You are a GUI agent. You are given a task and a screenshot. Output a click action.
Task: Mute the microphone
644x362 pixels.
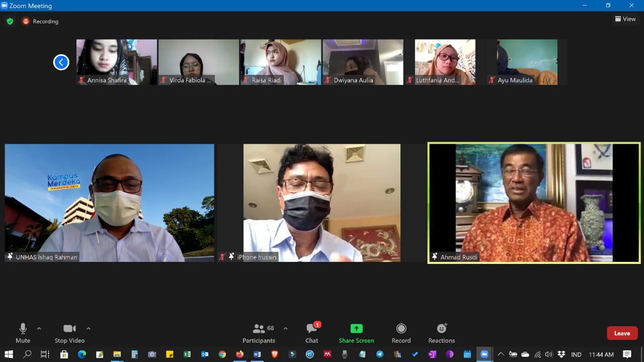pyautogui.click(x=23, y=333)
